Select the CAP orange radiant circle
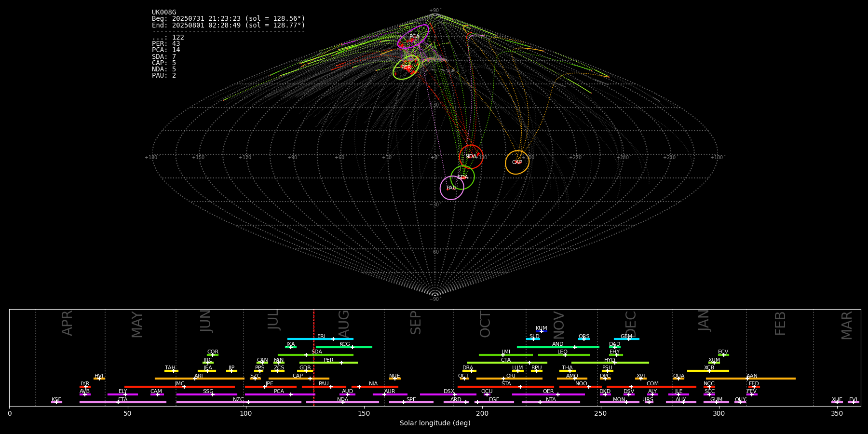This screenshot has width=868, height=434. tap(517, 163)
